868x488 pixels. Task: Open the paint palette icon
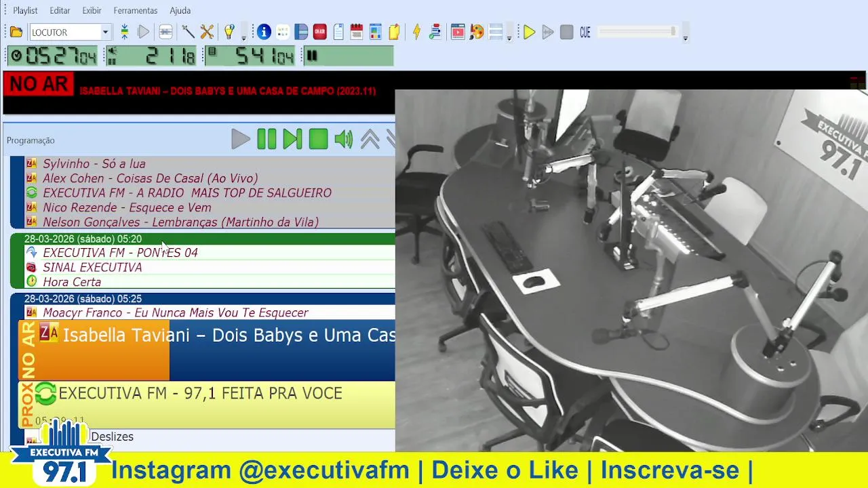pos(477,32)
